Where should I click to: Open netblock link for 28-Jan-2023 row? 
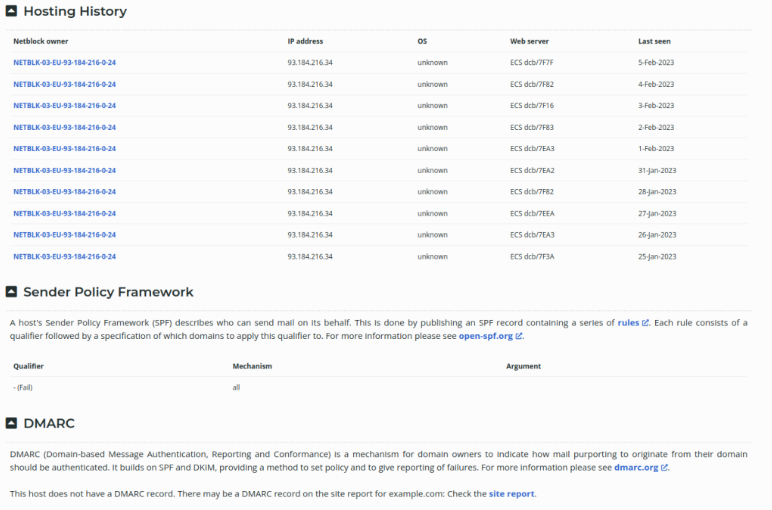click(64, 191)
